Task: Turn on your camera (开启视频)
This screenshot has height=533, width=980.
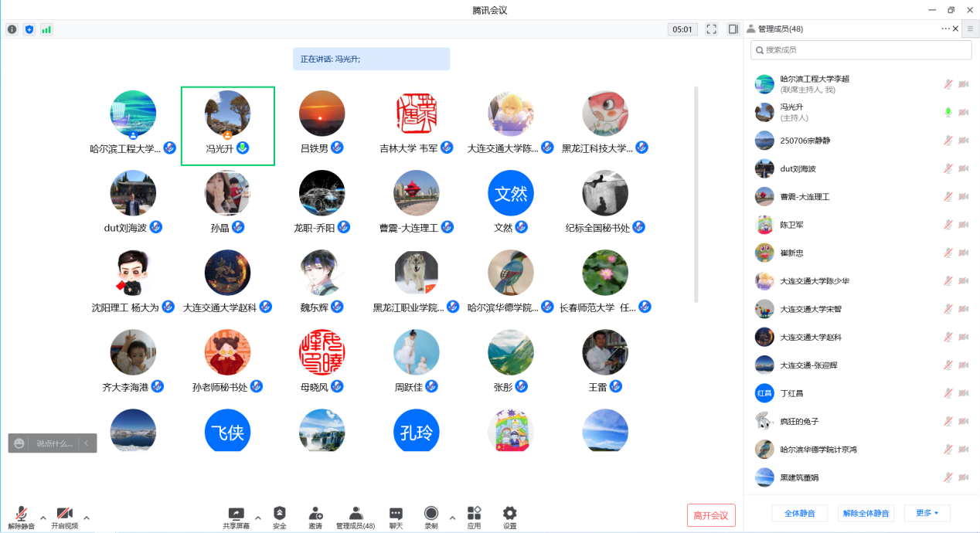Action: 65,514
